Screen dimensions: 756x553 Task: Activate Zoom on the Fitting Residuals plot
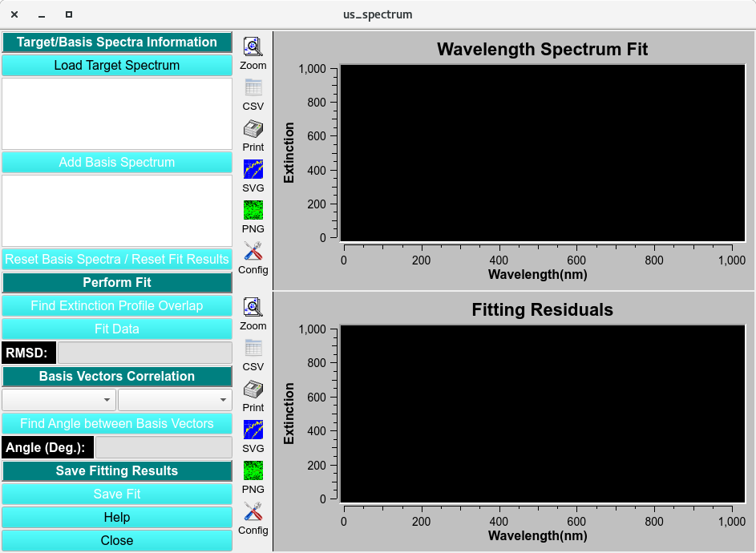[253, 306]
